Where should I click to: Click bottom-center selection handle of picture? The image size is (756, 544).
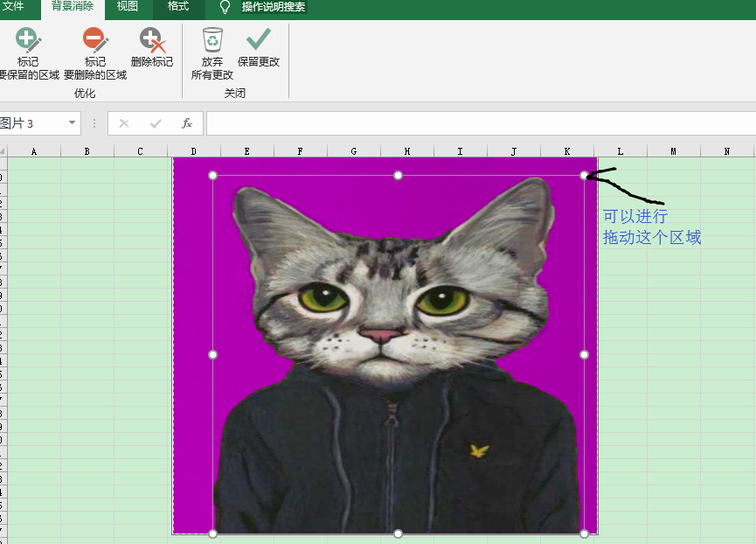coord(398,534)
